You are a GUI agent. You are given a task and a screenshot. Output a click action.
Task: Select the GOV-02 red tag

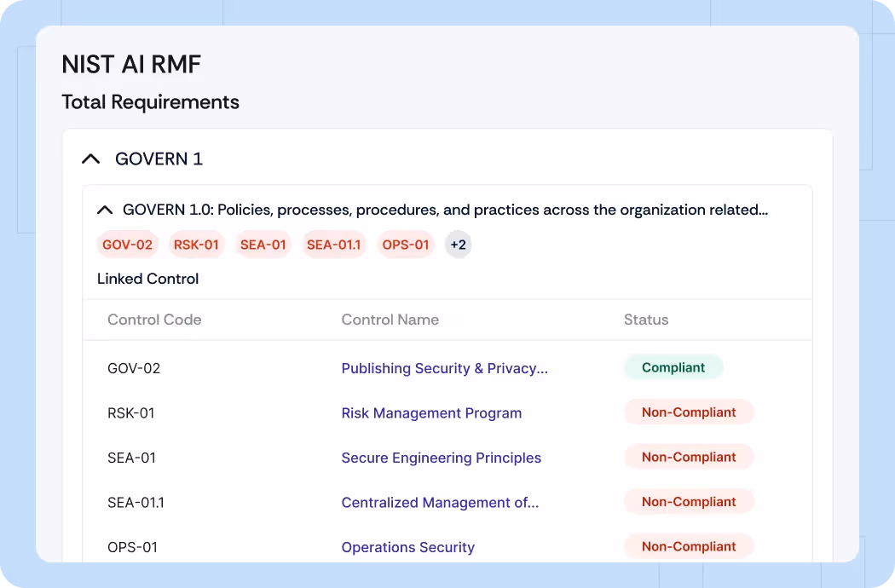[127, 245]
